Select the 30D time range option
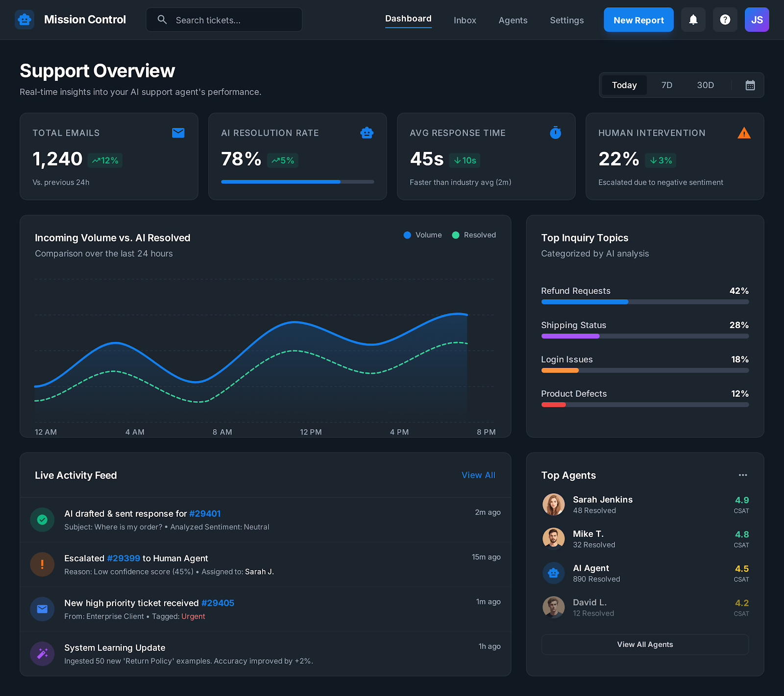Screen dimensions: 784x696 [705, 85]
